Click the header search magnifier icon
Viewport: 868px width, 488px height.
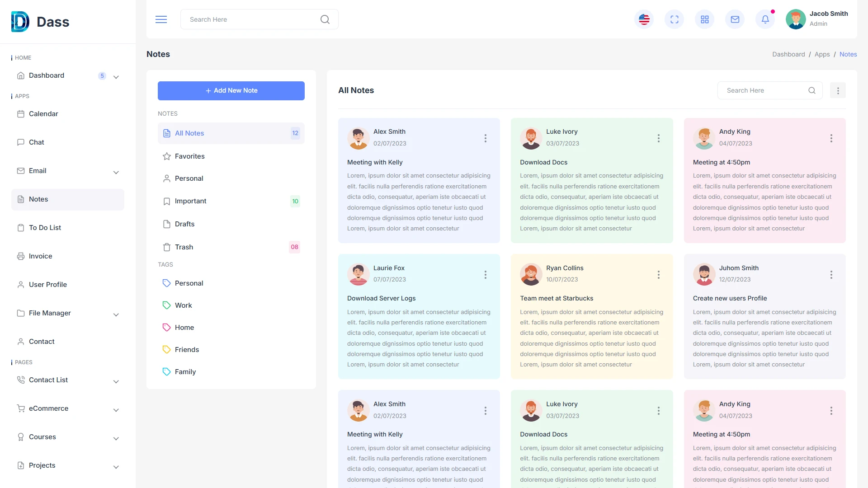point(325,19)
